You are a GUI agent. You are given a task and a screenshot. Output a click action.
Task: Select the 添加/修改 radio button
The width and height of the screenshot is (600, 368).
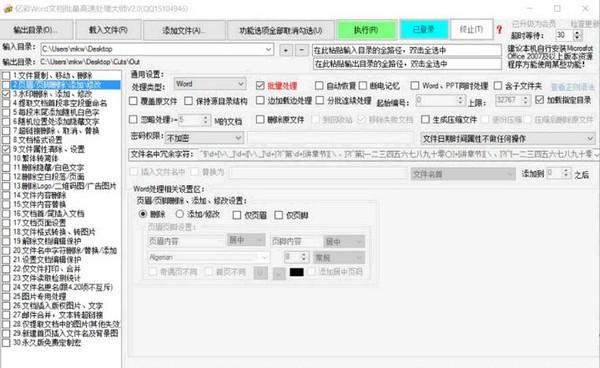[179, 214]
